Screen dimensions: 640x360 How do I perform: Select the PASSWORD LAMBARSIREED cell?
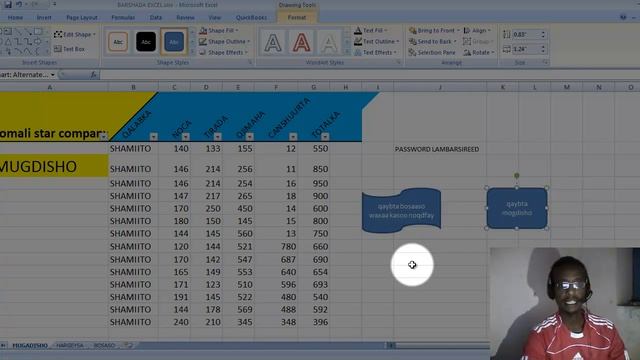coord(440,149)
